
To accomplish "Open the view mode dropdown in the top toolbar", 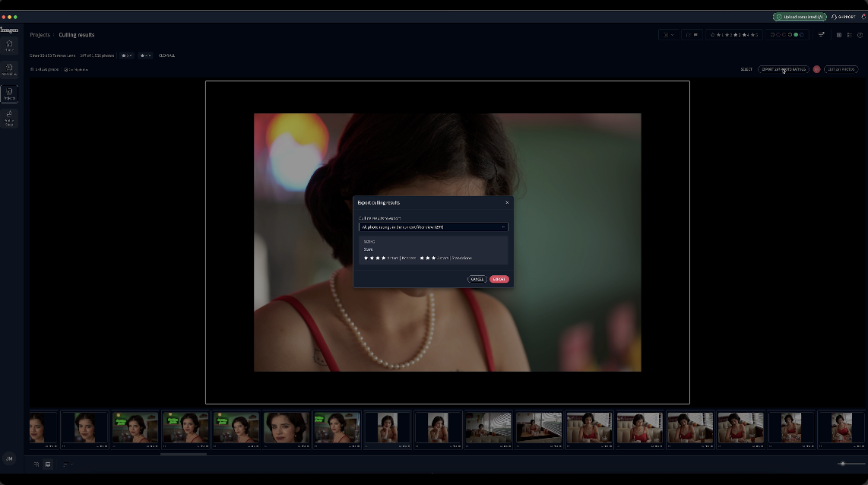I will click(x=668, y=35).
